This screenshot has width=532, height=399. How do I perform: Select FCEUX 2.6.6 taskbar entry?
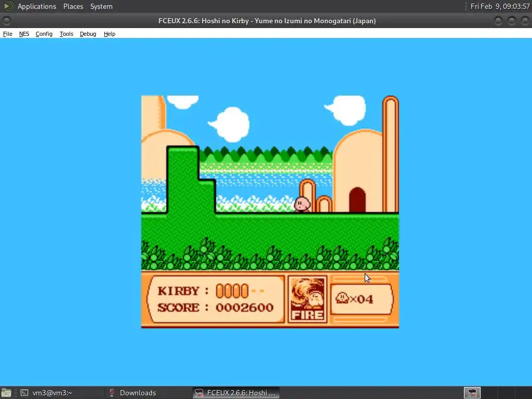[236, 393]
